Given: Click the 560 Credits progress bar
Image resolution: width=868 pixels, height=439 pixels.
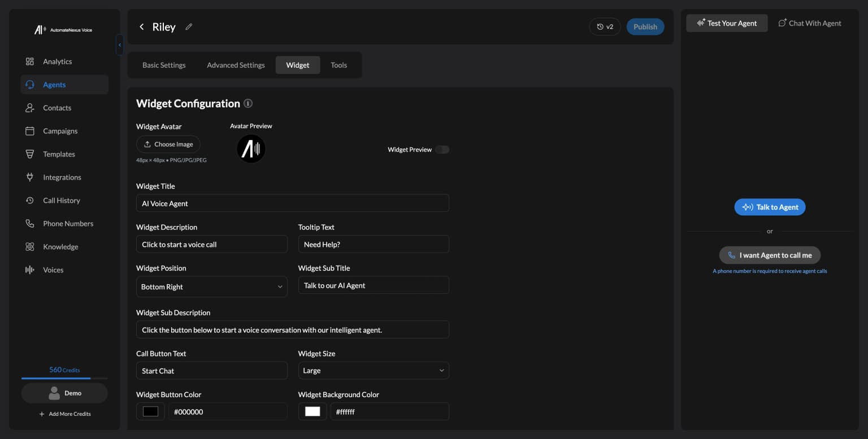Looking at the screenshot, I should 64,378.
